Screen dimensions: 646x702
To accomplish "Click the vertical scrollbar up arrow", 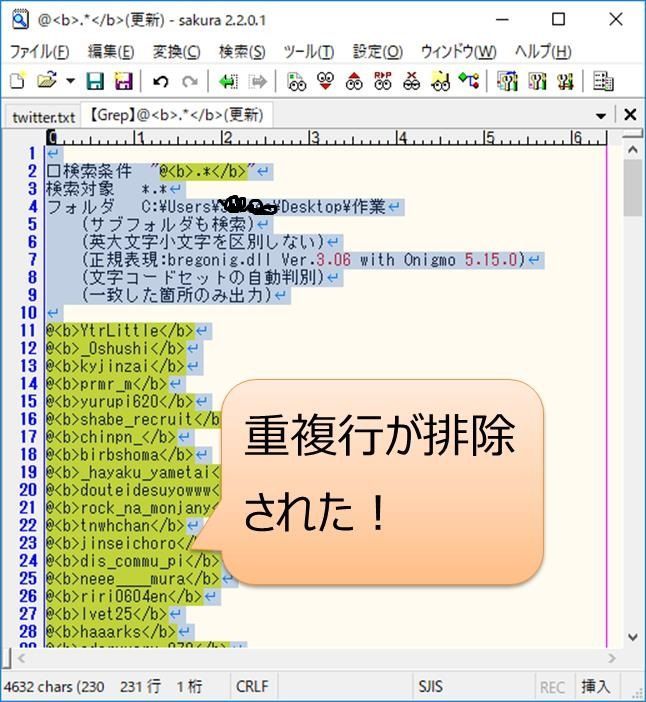I will [x=633, y=150].
